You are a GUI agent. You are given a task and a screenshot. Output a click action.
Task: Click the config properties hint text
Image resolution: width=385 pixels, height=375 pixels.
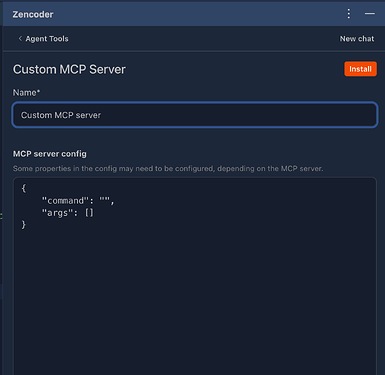(x=168, y=168)
